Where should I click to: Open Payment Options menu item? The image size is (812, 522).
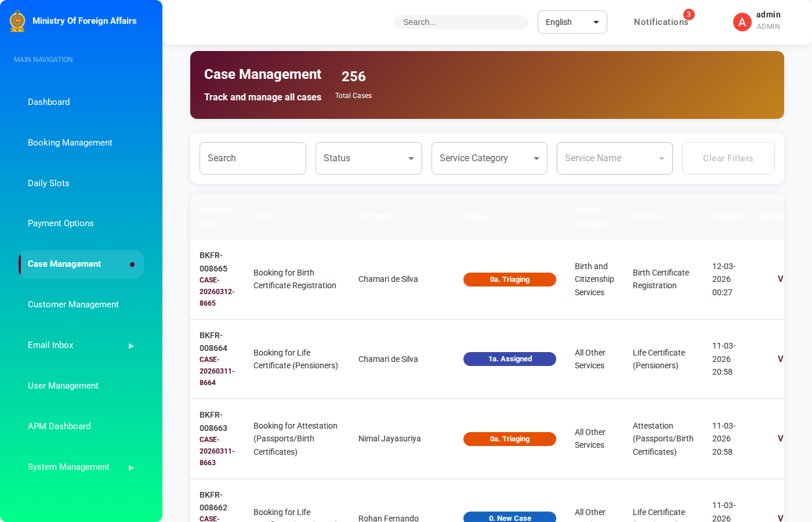click(61, 223)
